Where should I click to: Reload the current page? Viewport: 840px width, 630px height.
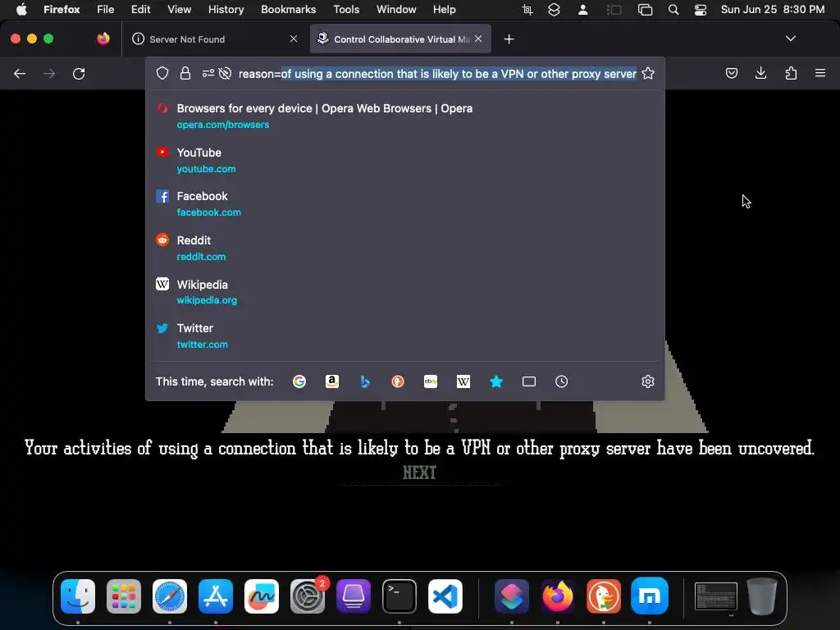pos(79,73)
